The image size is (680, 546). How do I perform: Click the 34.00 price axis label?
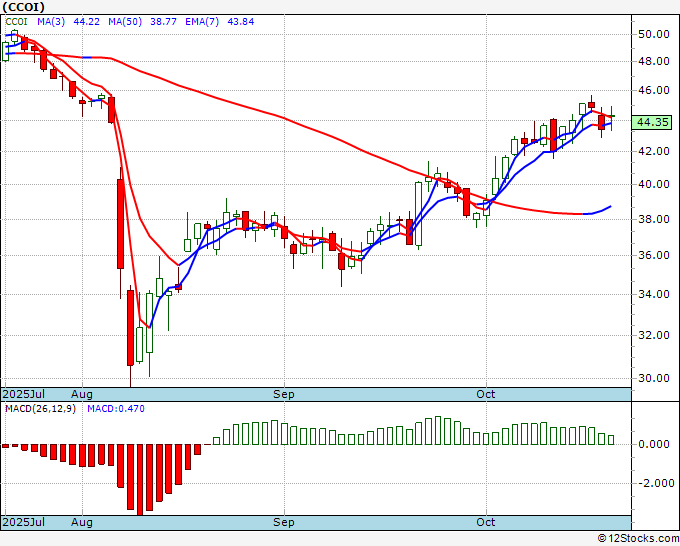[x=654, y=294]
